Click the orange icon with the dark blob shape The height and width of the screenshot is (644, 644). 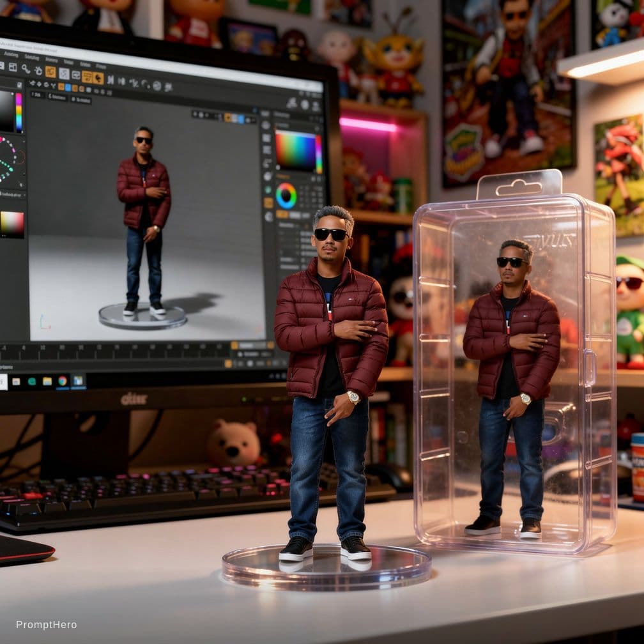coord(98,78)
